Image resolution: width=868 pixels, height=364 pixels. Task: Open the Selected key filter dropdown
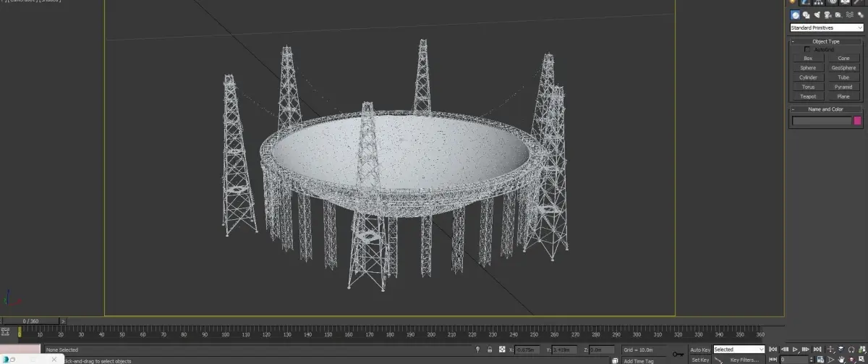(x=739, y=350)
